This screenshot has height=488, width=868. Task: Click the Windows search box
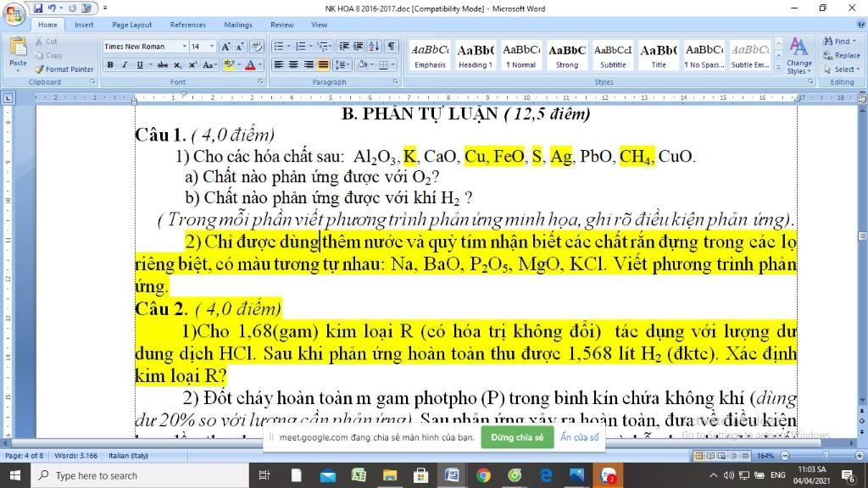tap(140, 475)
